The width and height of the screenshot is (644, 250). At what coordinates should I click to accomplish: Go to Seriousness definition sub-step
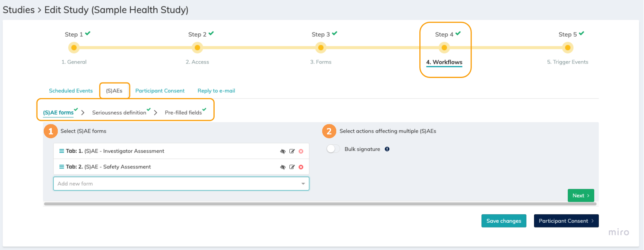coord(119,113)
